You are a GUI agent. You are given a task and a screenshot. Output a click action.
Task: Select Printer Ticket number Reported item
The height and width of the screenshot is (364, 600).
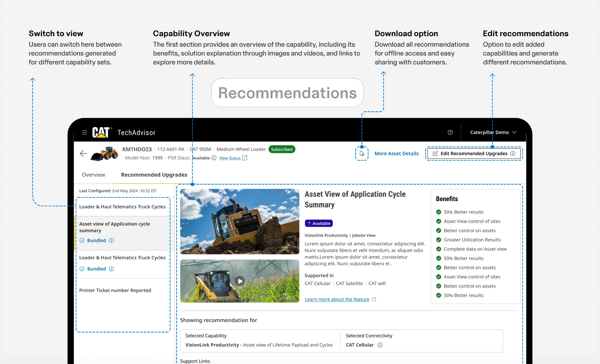(x=115, y=290)
